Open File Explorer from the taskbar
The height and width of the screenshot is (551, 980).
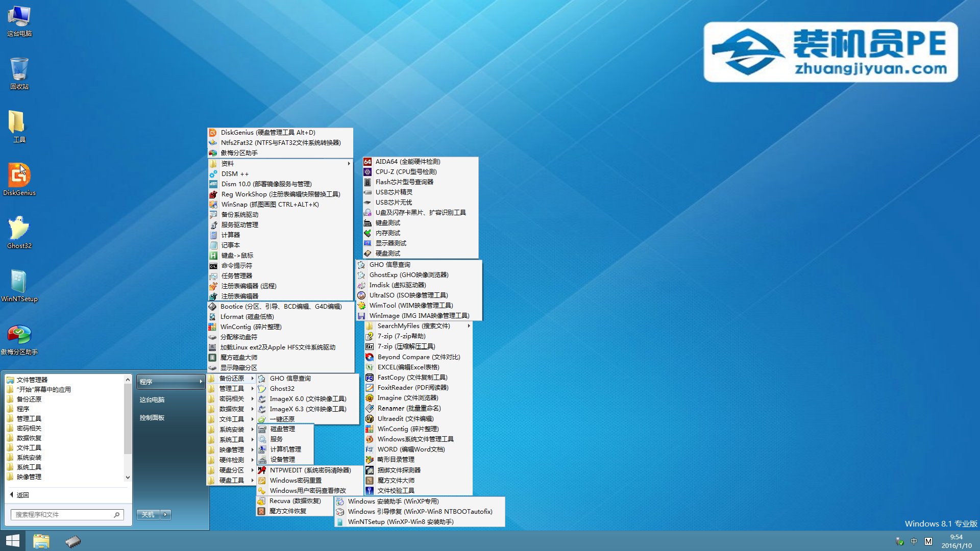pyautogui.click(x=41, y=541)
